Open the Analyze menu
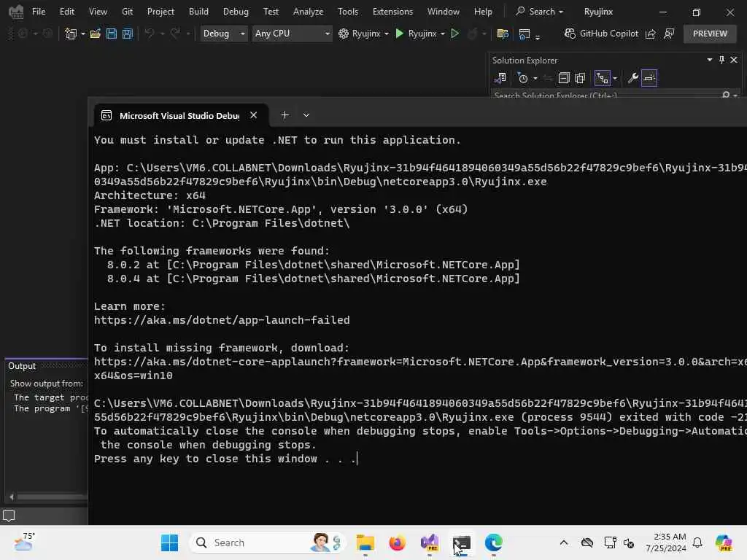 pyautogui.click(x=309, y=12)
